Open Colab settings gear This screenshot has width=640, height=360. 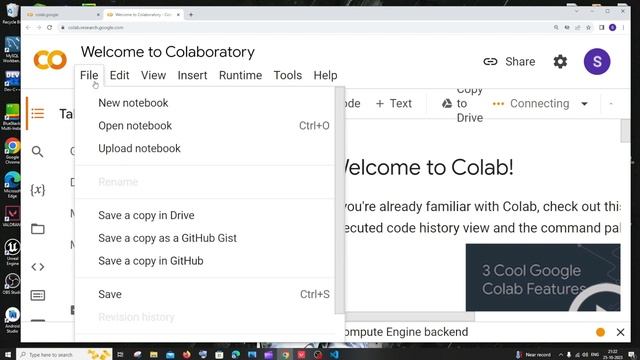[x=560, y=62]
